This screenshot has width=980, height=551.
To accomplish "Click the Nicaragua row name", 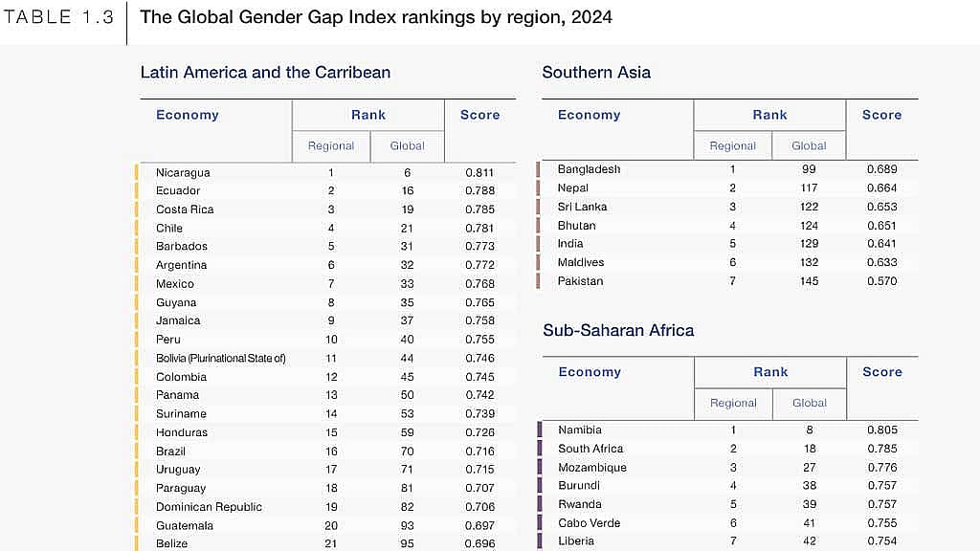I will 183,172.
